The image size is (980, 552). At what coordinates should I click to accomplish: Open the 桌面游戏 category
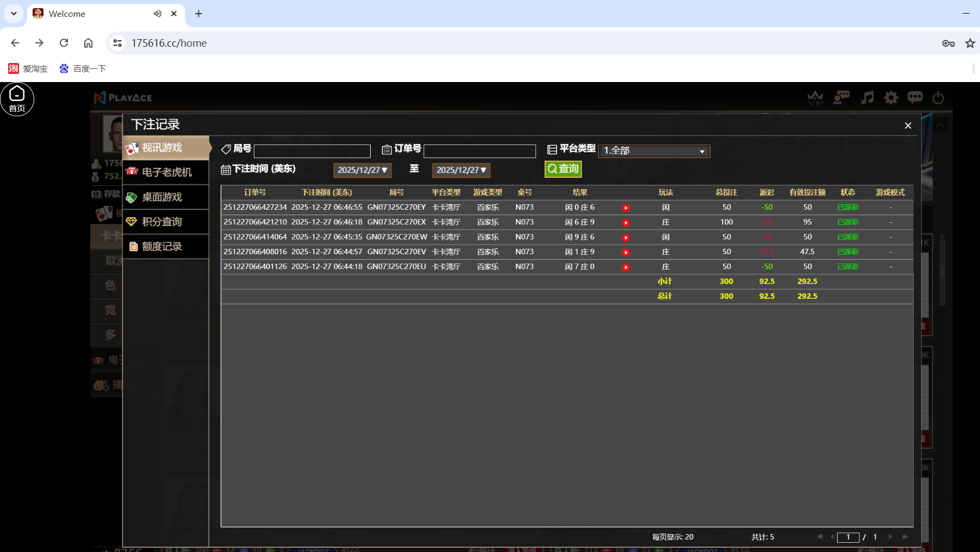(x=166, y=197)
